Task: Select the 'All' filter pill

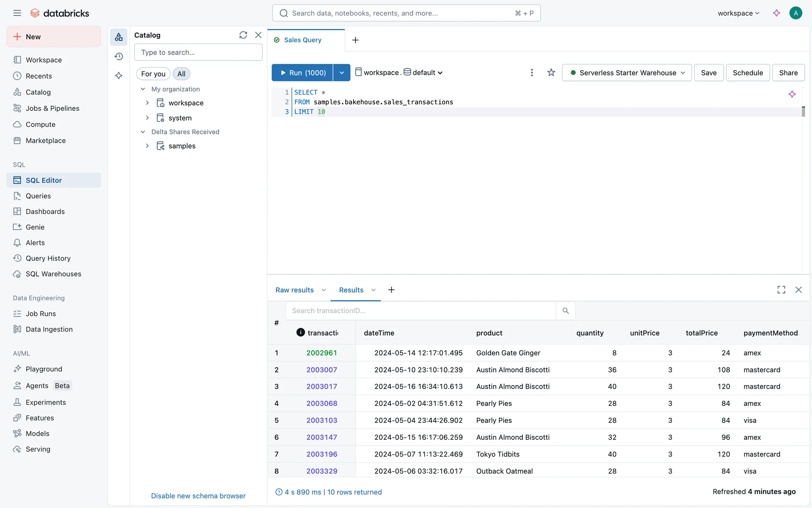Action: 181,74
